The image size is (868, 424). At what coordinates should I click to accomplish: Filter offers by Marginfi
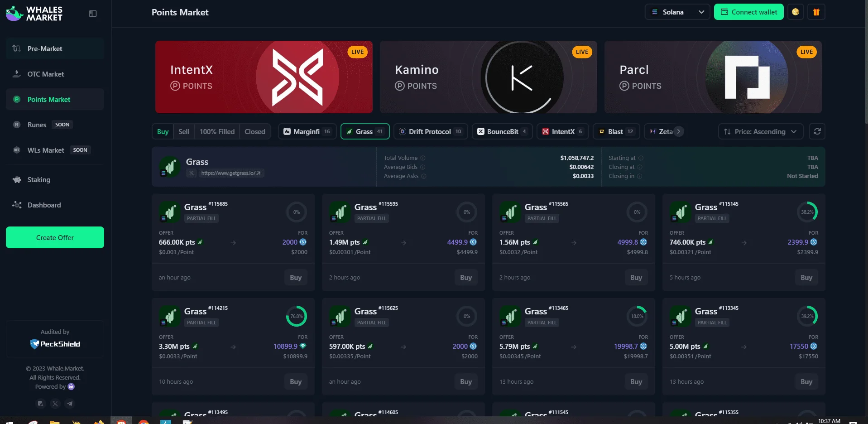click(x=307, y=131)
